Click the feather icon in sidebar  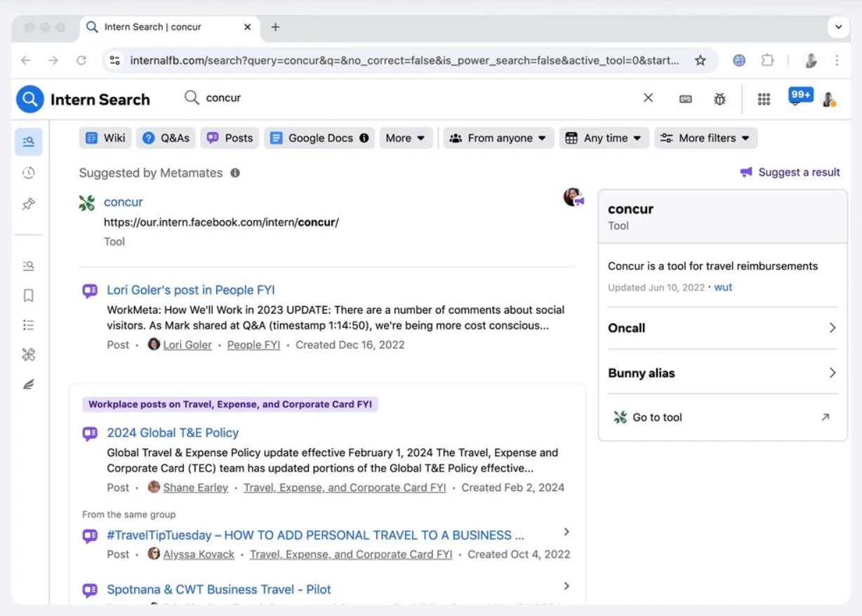(29, 384)
